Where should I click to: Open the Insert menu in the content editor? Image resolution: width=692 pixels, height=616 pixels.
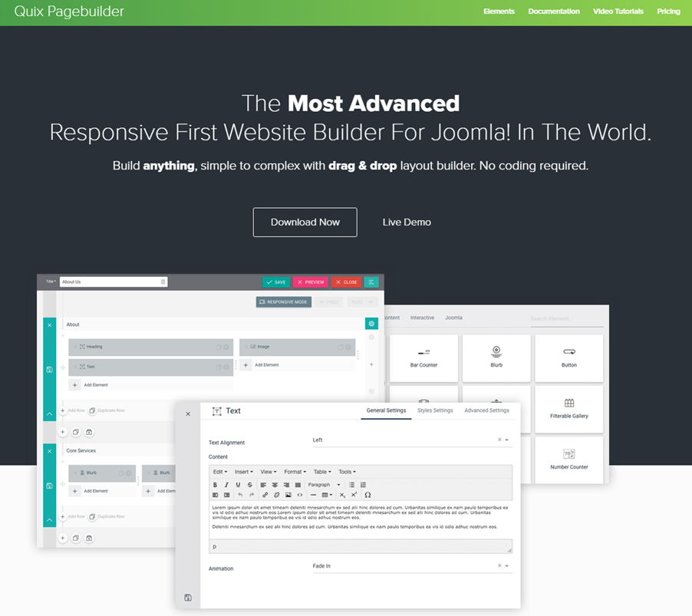244,472
